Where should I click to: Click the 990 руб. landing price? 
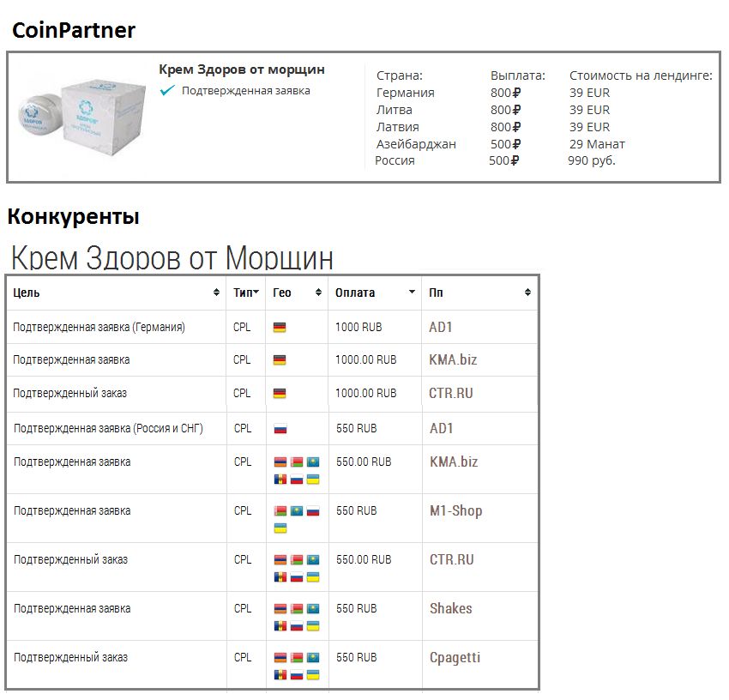click(592, 160)
